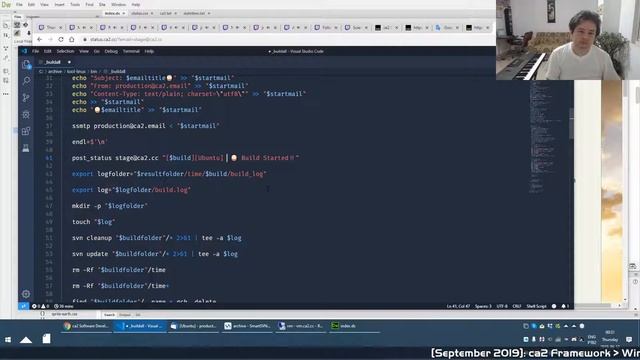Open the Source Control view in VS Code

[26, 98]
